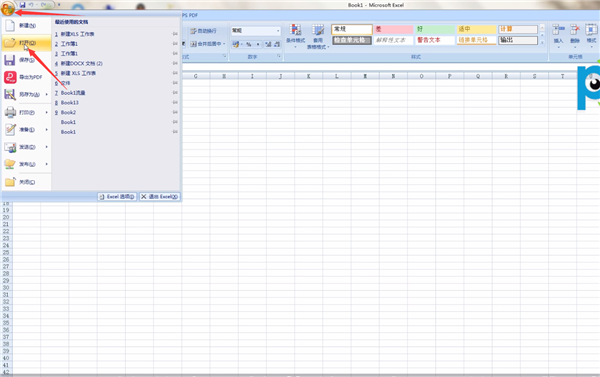Image resolution: width=600 pixels, height=377 pixels.
Task: Click 自动换行 wrap text button
Action: 204,31
